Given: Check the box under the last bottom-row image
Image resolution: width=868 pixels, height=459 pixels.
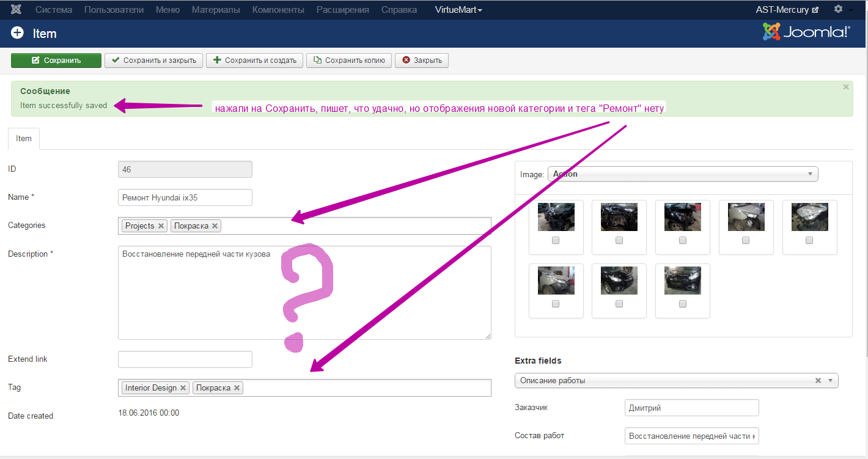Looking at the screenshot, I should (683, 304).
